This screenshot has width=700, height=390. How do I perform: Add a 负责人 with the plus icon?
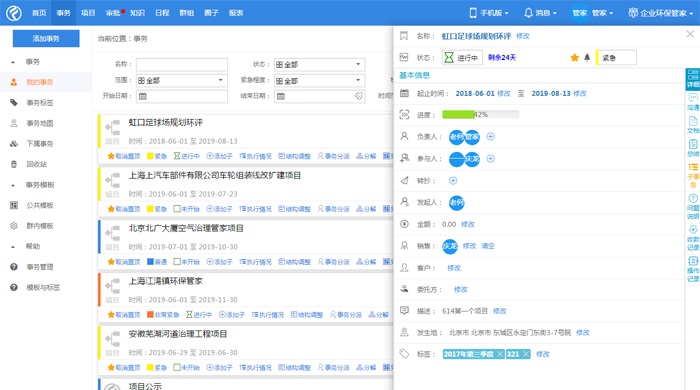pyautogui.click(x=490, y=137)
